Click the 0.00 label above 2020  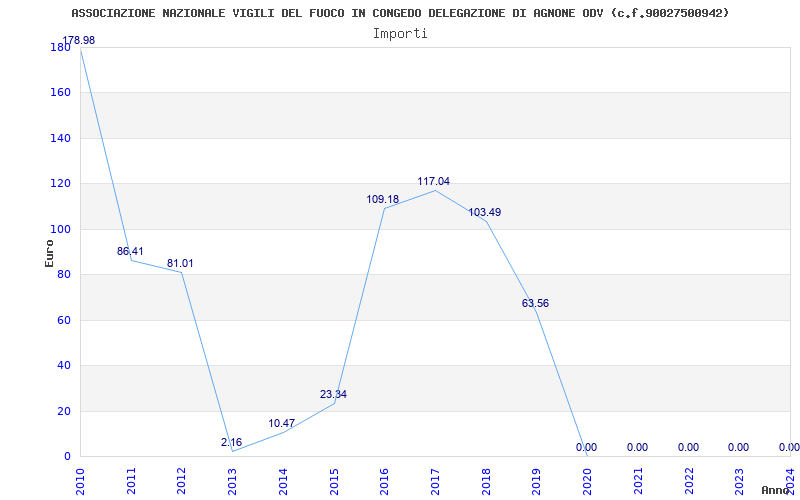(x=586, y=447)
